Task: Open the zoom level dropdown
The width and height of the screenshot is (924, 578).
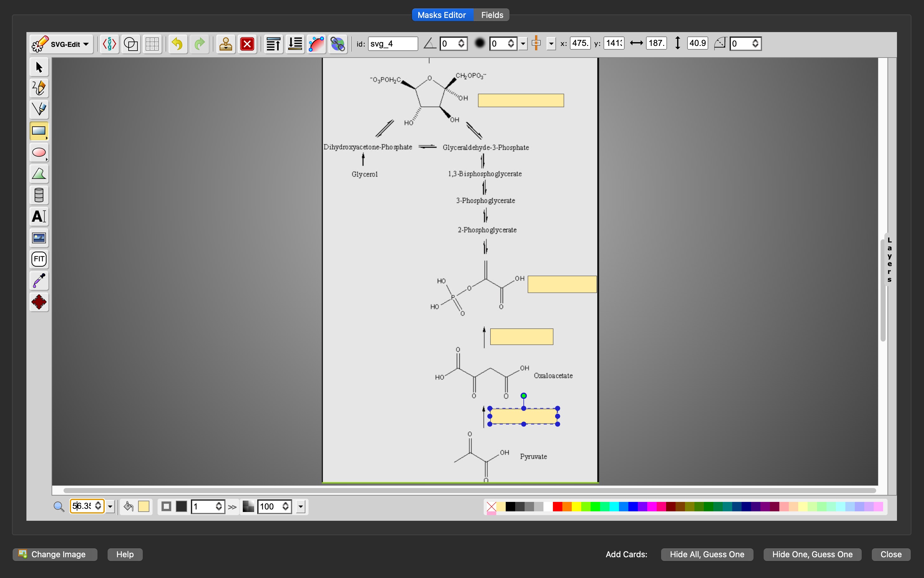Action: 110,507
